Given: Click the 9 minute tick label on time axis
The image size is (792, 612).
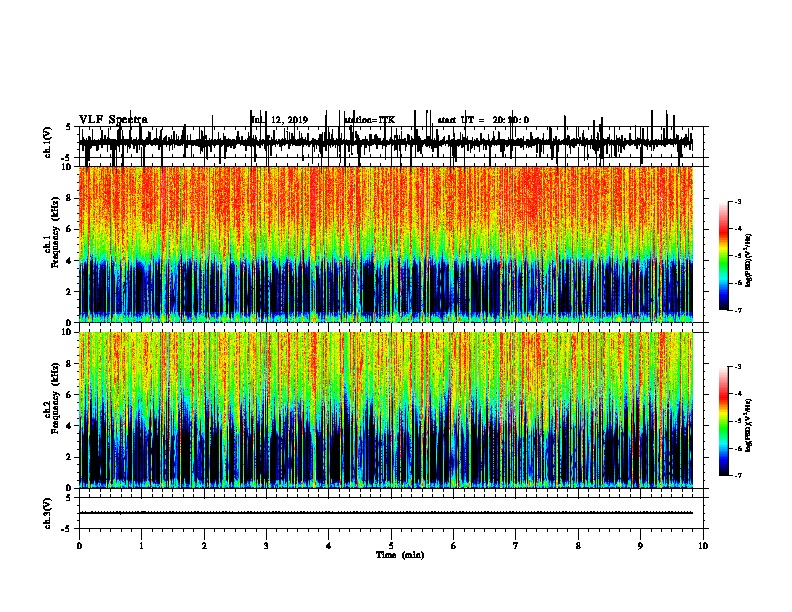Looking at the screenshot, I should 640,545.
